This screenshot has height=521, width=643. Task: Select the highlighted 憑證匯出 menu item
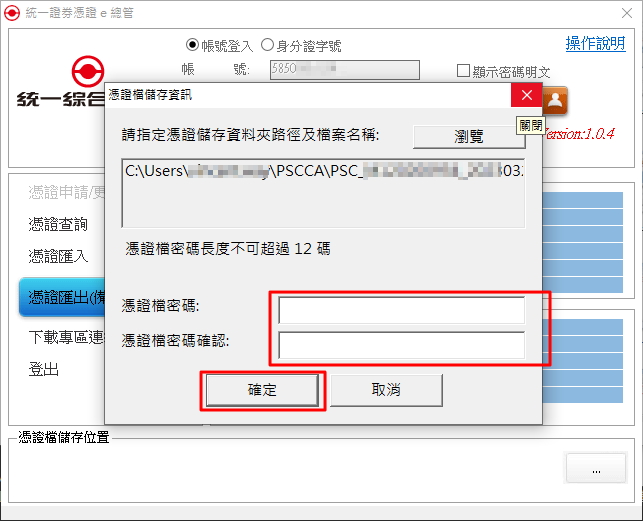tap(62, 297)
